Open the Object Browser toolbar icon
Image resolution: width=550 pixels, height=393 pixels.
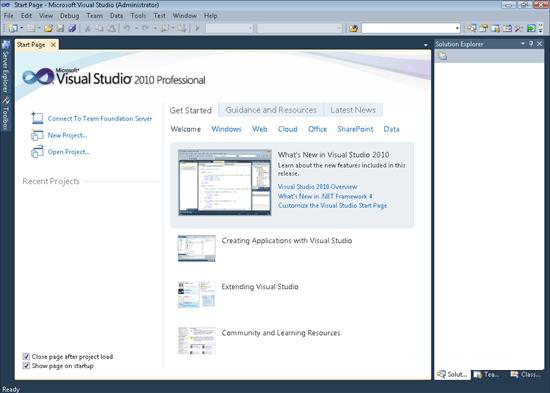[507, 28]
